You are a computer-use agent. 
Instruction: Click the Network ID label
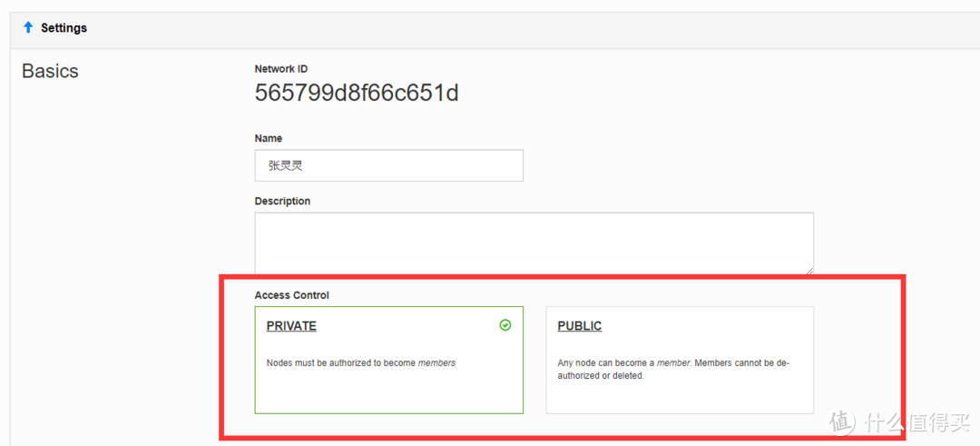(x=281, y=69)
